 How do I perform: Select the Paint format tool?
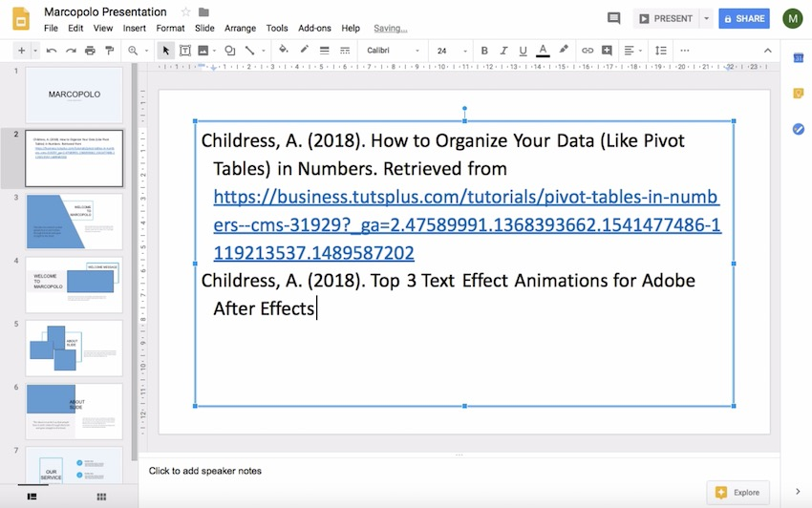pyautogui.click(x=110, y=51)
